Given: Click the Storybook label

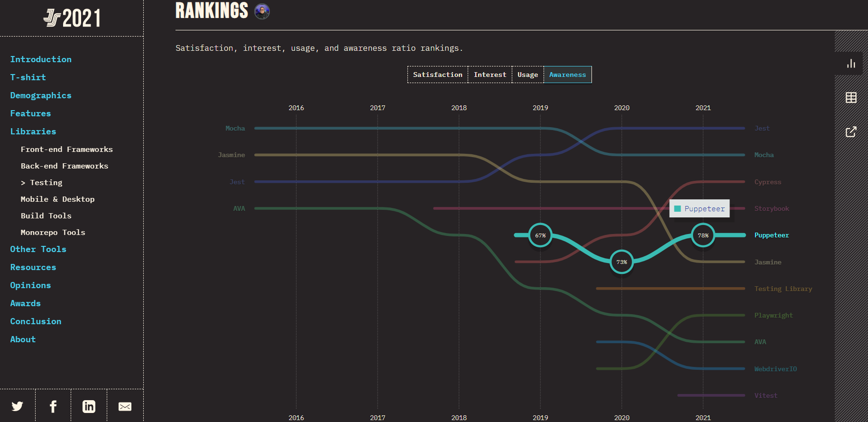Looking at the screenshot, I should point(772,208).
